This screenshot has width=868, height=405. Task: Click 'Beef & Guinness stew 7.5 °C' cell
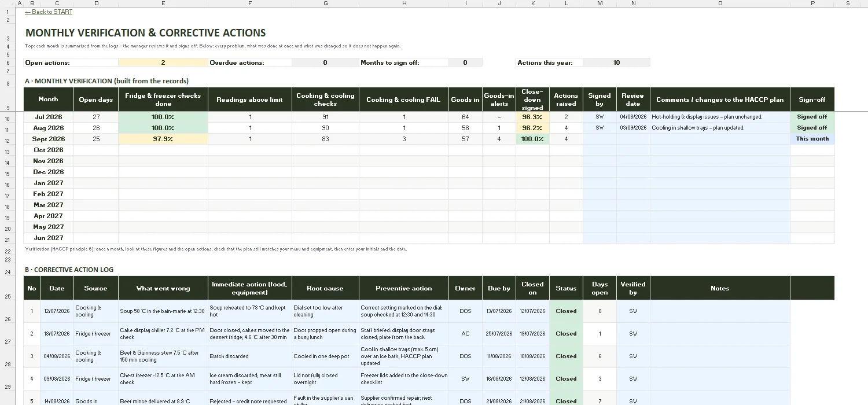point(163,356)
